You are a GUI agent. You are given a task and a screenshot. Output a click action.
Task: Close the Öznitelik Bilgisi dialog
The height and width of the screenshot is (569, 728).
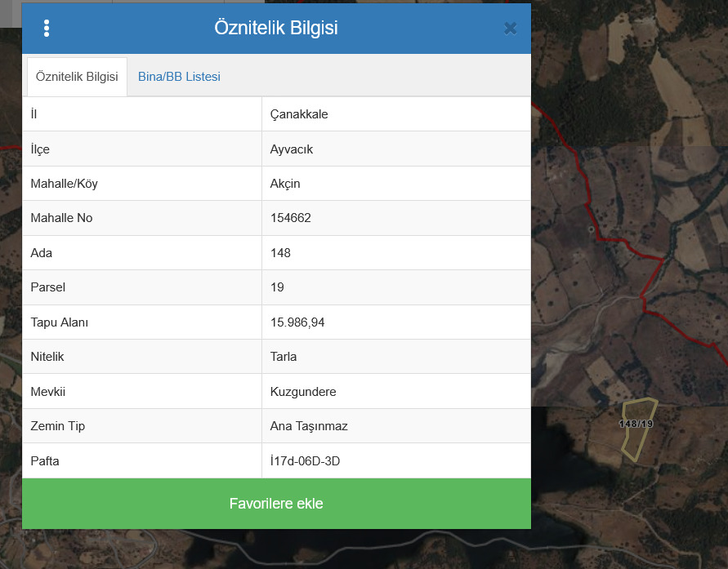[510, 29]
